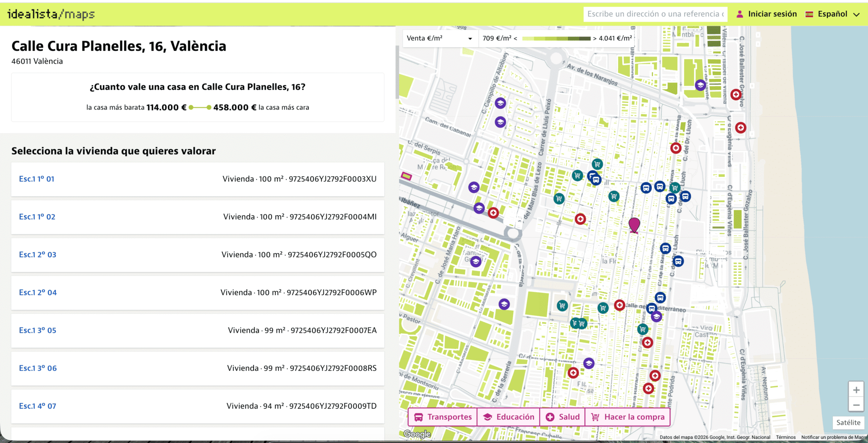
Task: Click the price gradient scale bar
Action: pos(556,38)
